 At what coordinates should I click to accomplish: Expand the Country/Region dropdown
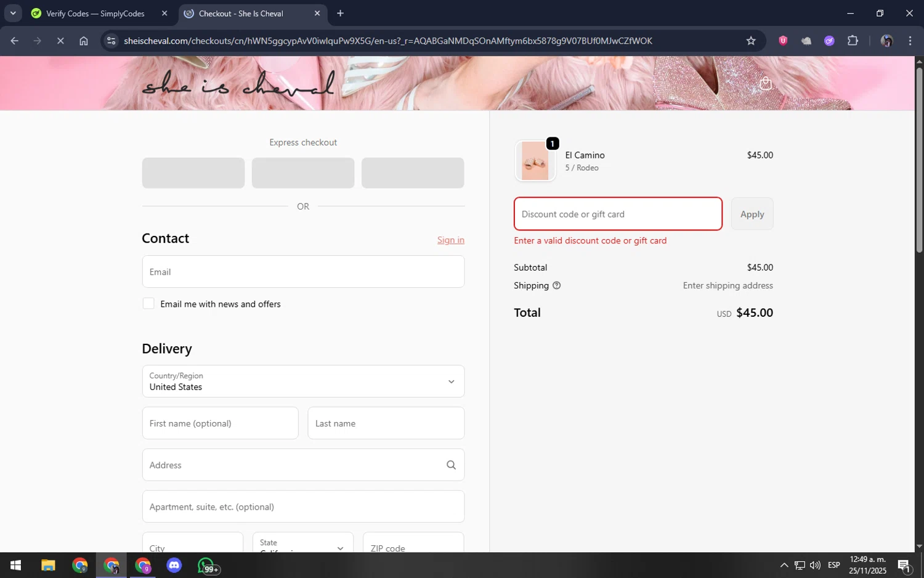(x=303, y=381)
